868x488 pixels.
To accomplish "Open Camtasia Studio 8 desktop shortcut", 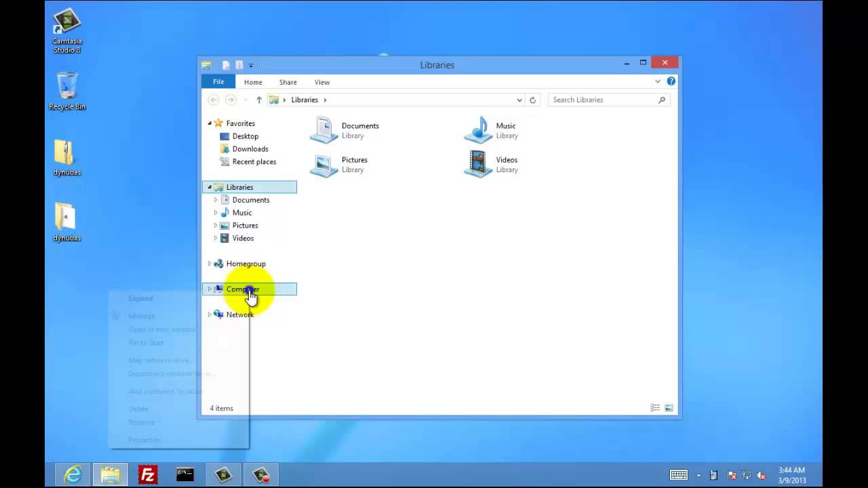I will click(67, 31).
